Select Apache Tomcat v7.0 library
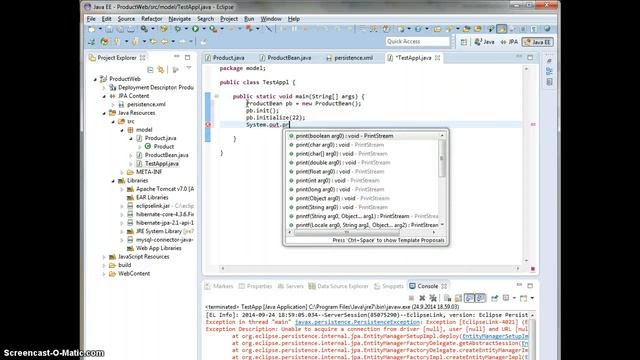The height and width of the screenshot is (360, 640). [x=165, y=189]
